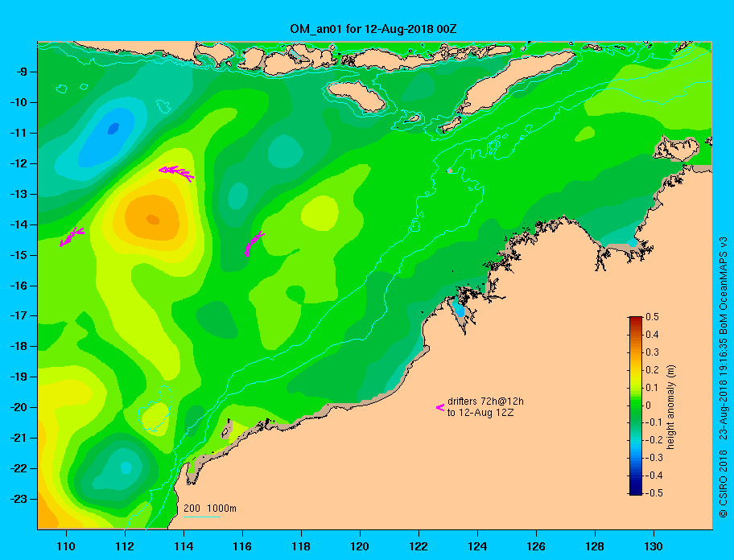This screenshot has height=560, width=734.
Task: Click the longitude axis label 110
Action: [x=66, y=546]
